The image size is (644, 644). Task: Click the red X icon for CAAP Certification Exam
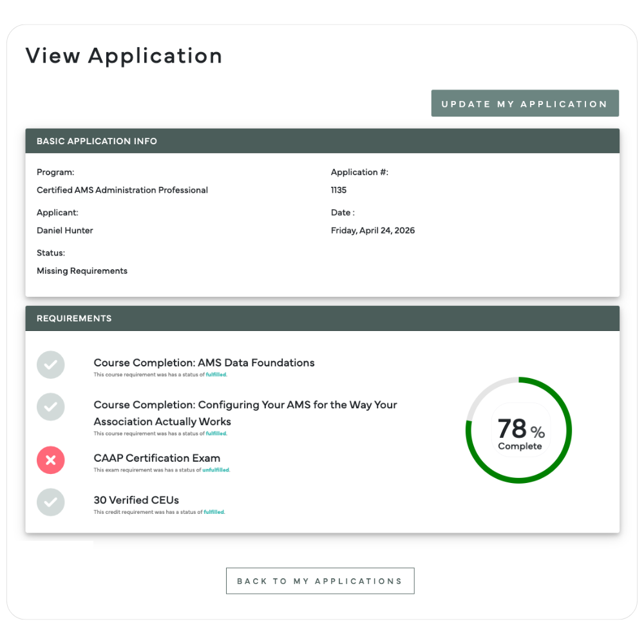click(50, 460)
